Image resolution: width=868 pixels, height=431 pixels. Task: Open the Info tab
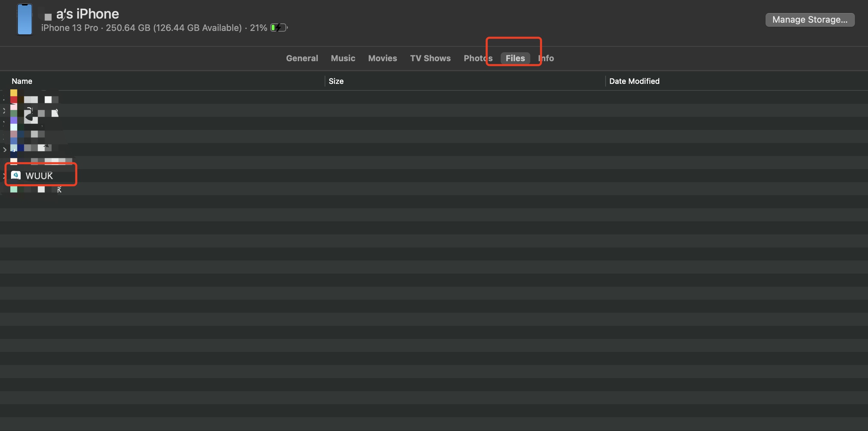click(x=546, y=58)
